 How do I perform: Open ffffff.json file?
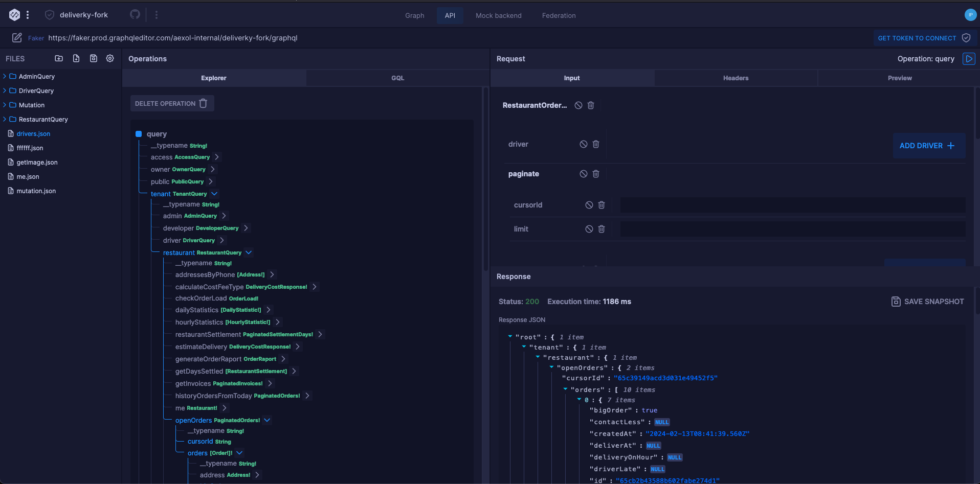click(30, 148)
